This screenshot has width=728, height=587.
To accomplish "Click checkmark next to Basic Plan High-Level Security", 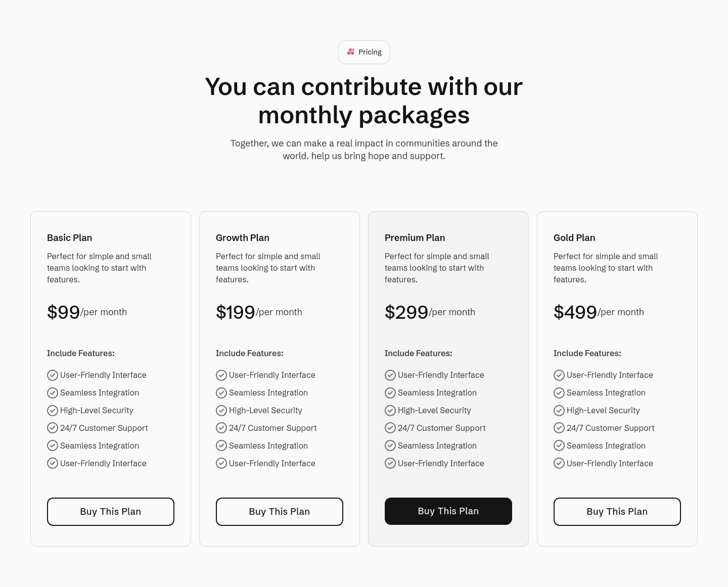I will tap(53, 410).
